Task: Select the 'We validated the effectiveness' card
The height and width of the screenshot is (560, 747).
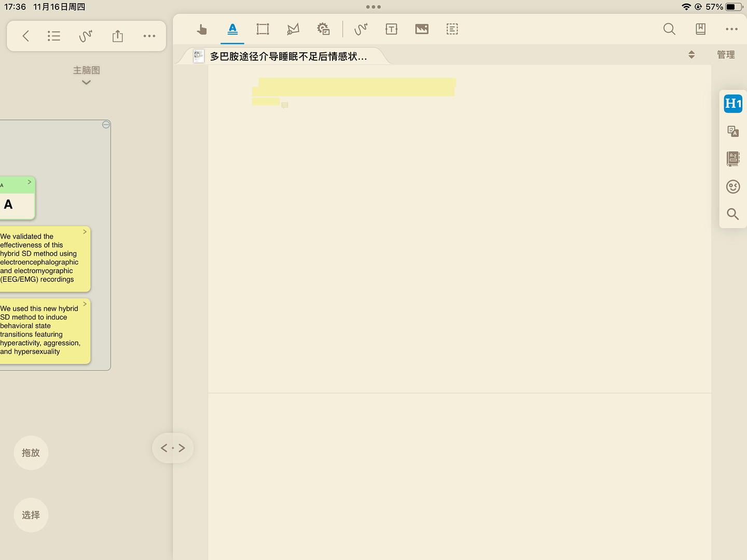Action: click(44, 259)
